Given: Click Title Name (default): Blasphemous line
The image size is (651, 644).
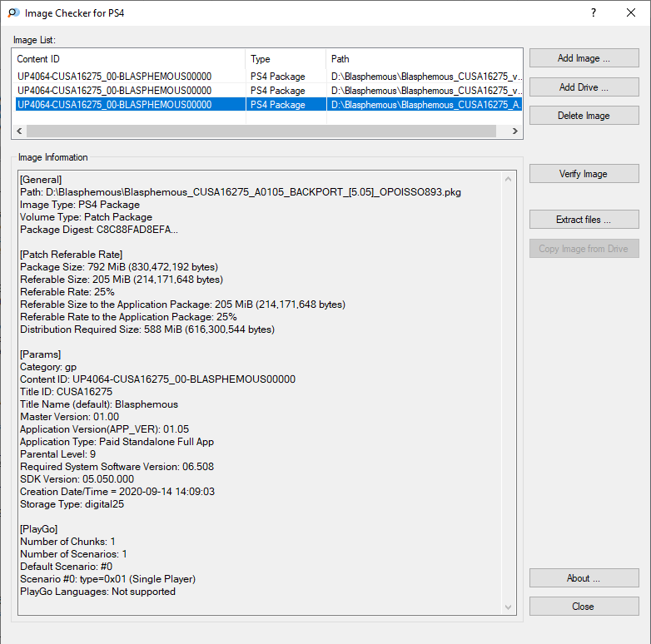Looking at the screenshot, I should (x=99, y=404).
